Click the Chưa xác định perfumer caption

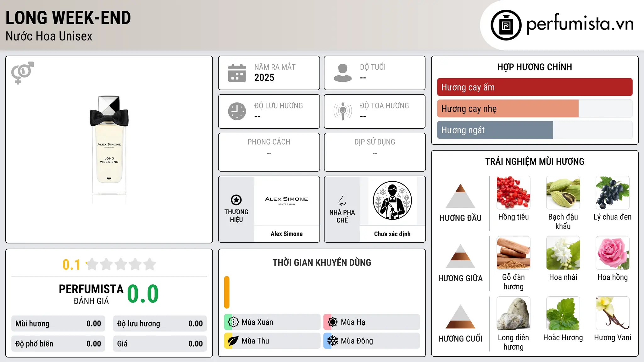pyautogui.click(x=392, y=234)
